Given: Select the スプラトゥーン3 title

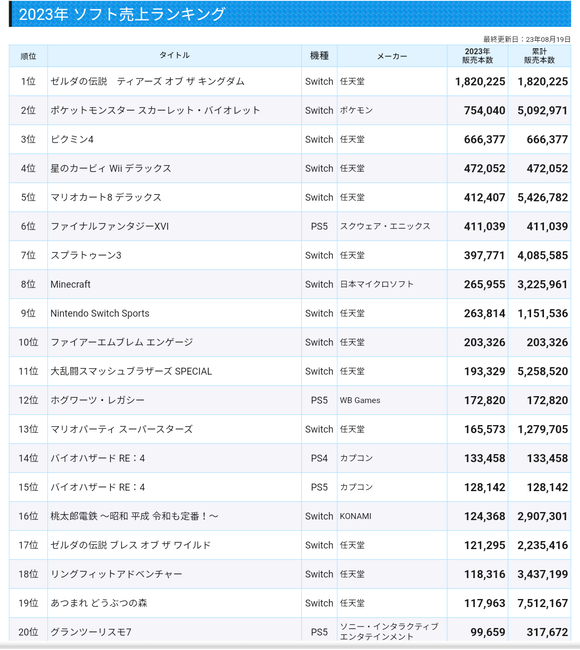Looking at the screenshot, I should pyautogui.click(x=86, y=255).
